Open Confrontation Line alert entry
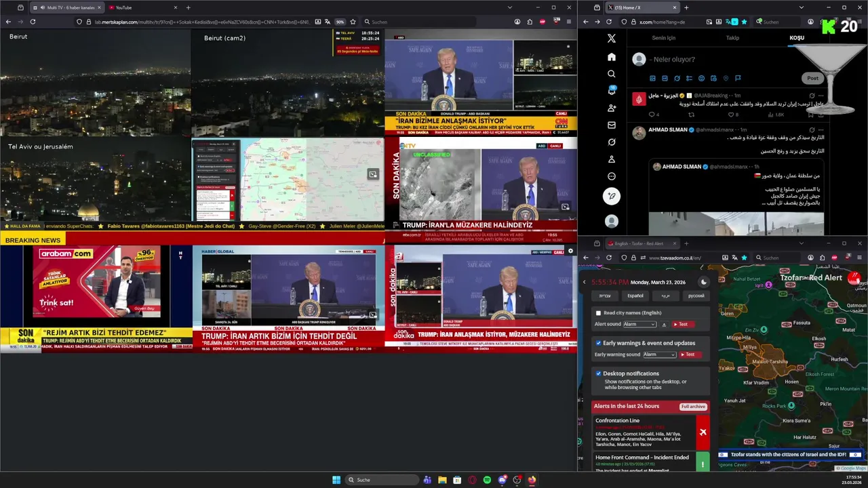 pos(651,432)
